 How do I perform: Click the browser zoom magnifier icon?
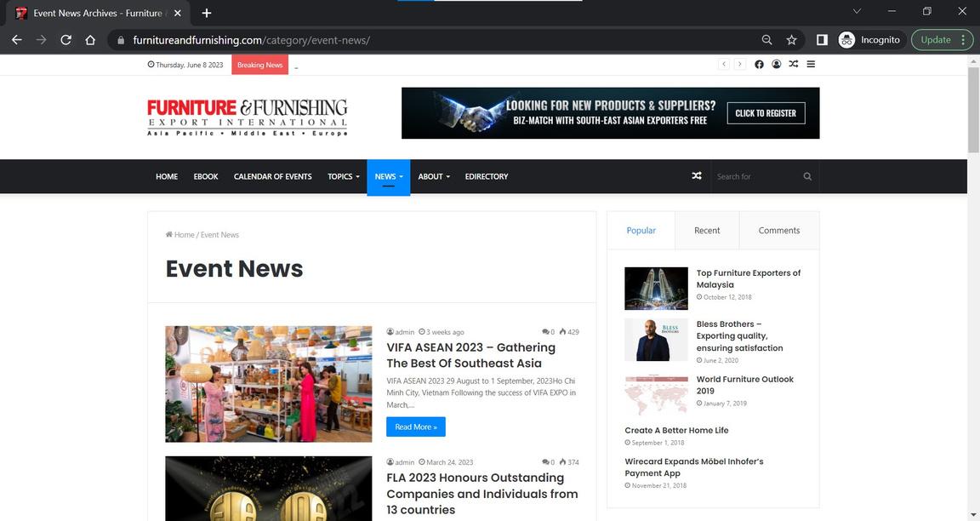766,40
